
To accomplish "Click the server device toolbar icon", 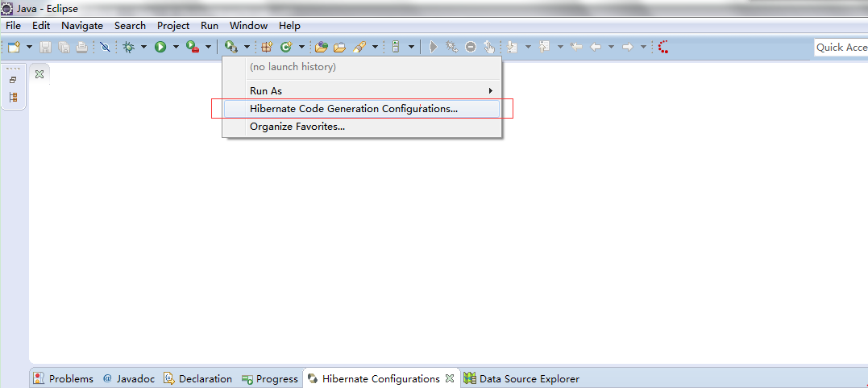I will [x=395, y=47].
